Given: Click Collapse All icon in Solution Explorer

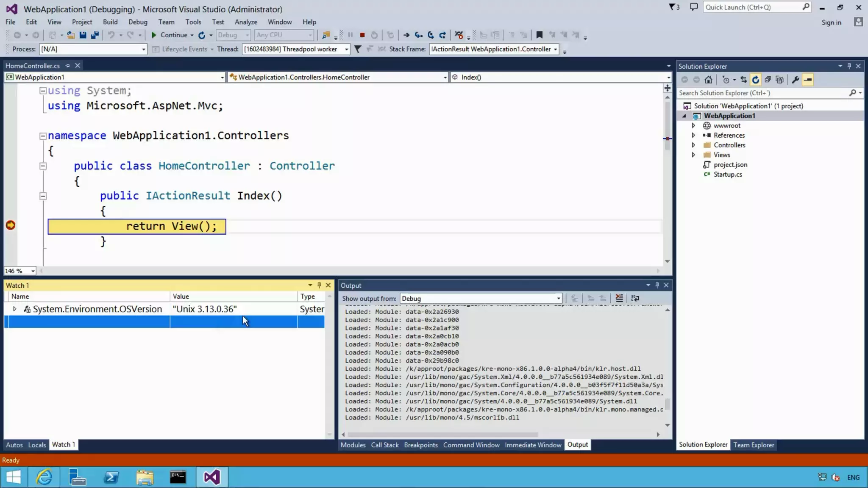Looking at the screenshot, I should pyautogui.click(x=768, y=80).
